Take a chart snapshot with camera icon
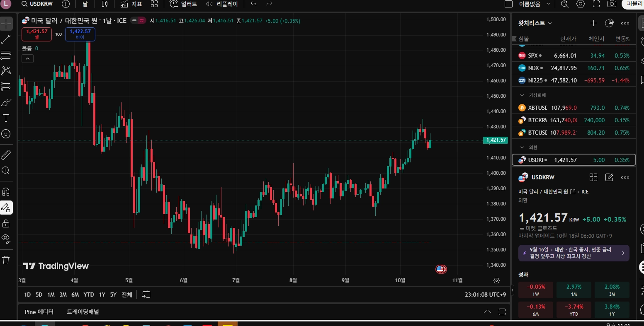The width and height of the screenshot is (644, 326). coord(612,4)
